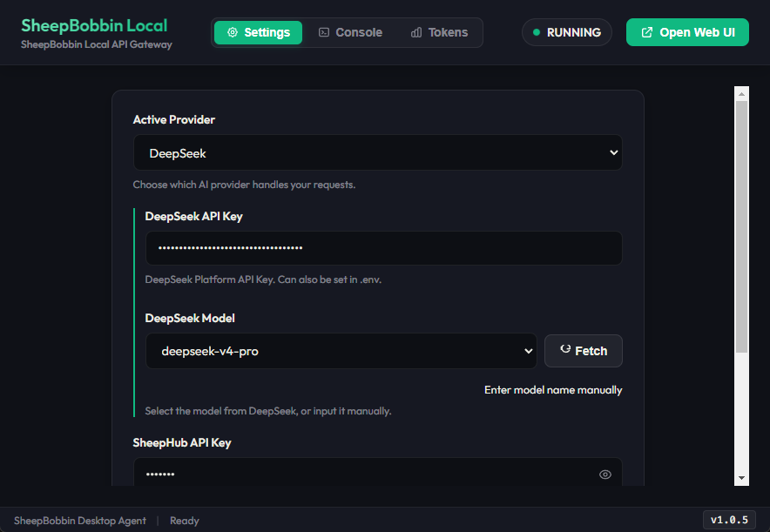This screenshot has width=770, height=532.
Task: Click the scrollbar up arrow
Action: 741,94
